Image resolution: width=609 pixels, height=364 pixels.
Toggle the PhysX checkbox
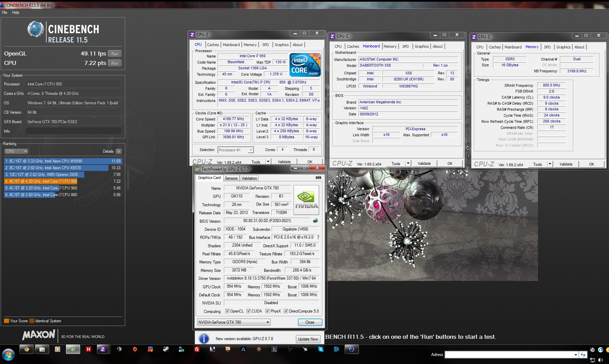[267, 311]
